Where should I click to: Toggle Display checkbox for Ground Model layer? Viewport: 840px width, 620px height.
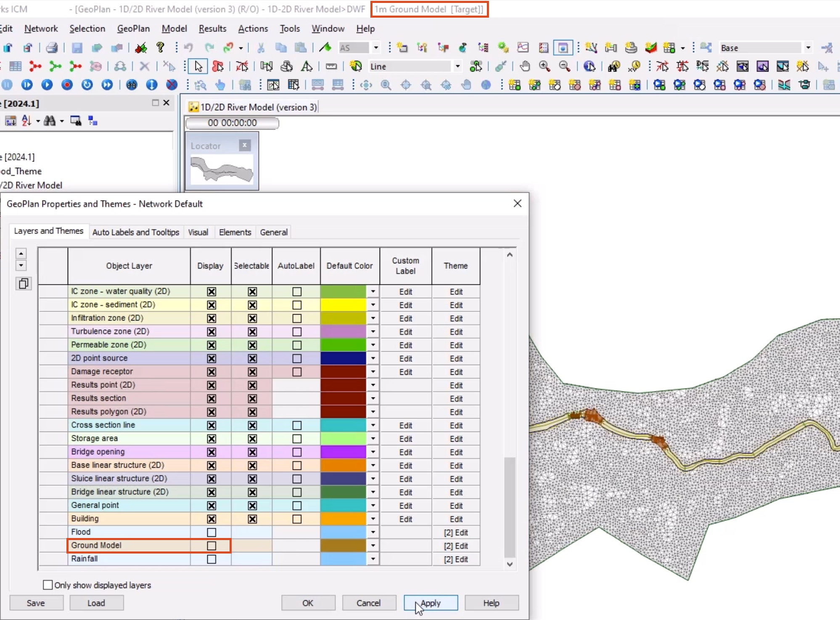tap(211, 545)
